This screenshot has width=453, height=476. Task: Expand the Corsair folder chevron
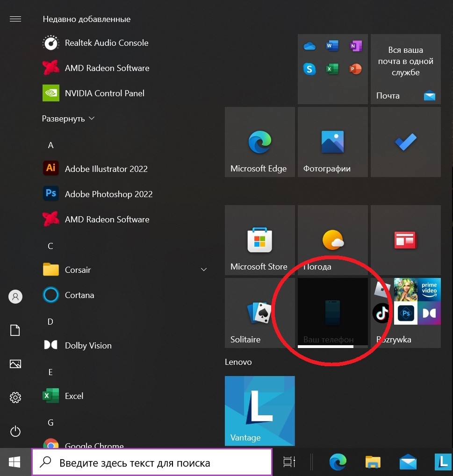pyautogui.click(x=204, y=270)
